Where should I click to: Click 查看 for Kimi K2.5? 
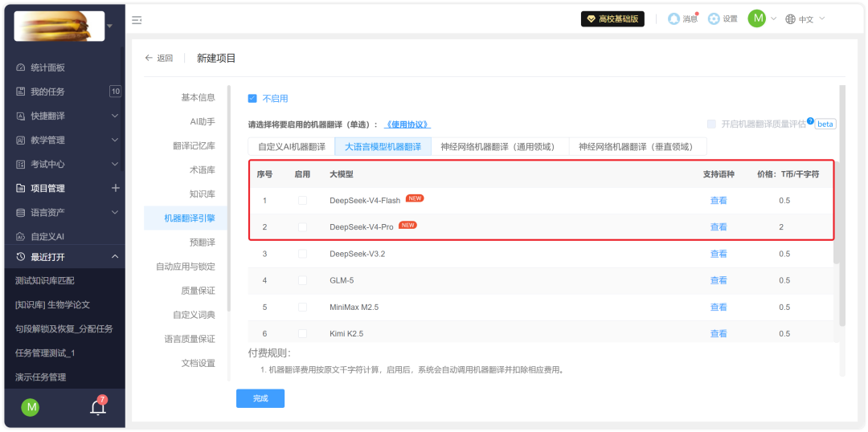(x=719, y=333)
